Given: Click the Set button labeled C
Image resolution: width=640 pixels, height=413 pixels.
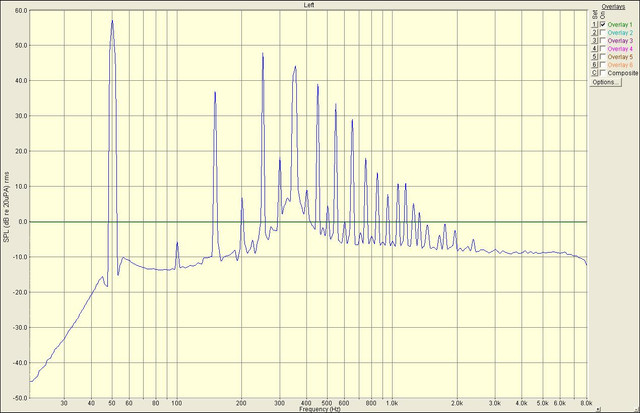Looking at the screenshot, I should pyautogui.click(x=595, y=73).
